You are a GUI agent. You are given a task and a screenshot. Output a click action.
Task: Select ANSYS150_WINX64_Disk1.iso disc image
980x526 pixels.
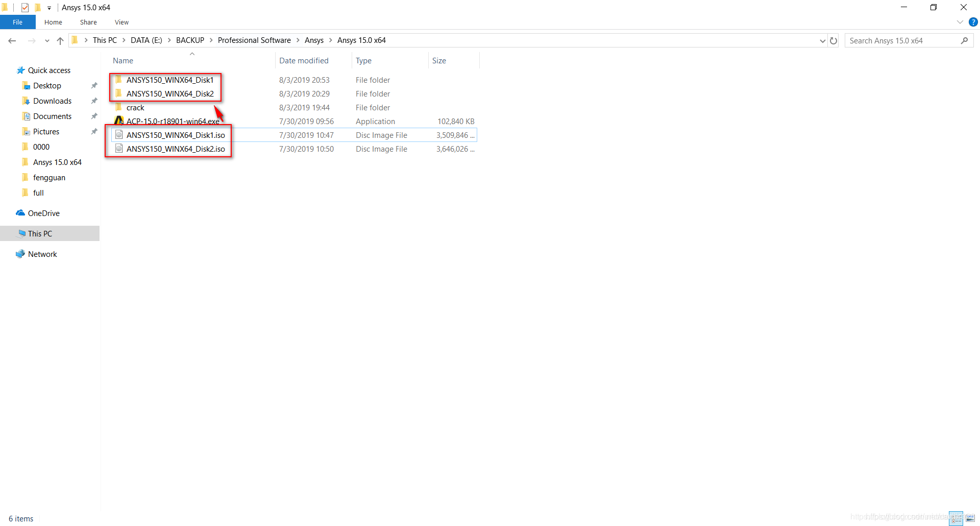[x=176, y=135]
